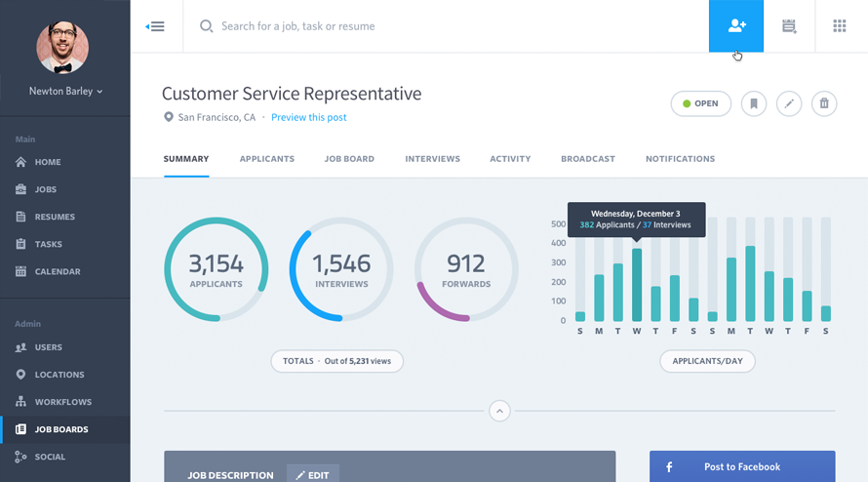Screen dimensions: 868x482
Task: Open the APPLICANTS/DAY chart selector
Action: tap(707, 361)
